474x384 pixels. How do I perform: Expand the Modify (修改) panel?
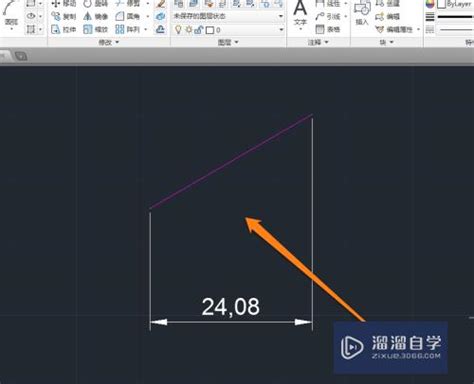(109, 42)
